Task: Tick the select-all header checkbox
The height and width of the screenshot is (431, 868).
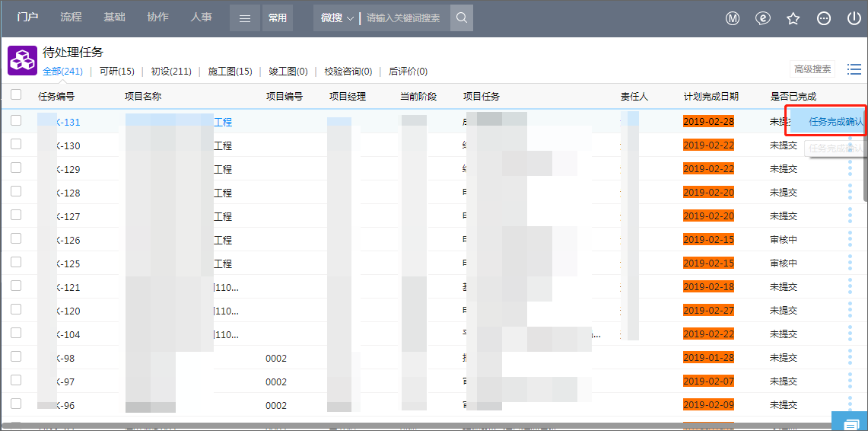Action: [x=16, y=94]
